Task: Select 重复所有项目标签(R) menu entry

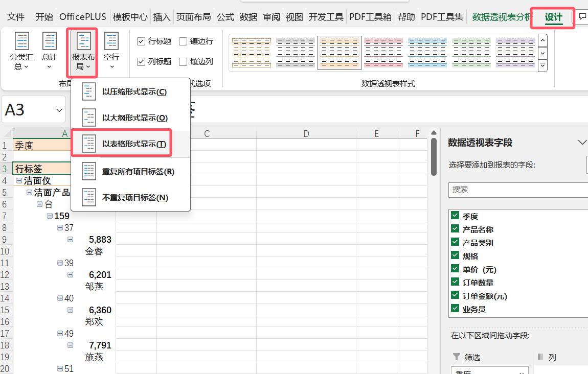Action: [x=130, y=171]
